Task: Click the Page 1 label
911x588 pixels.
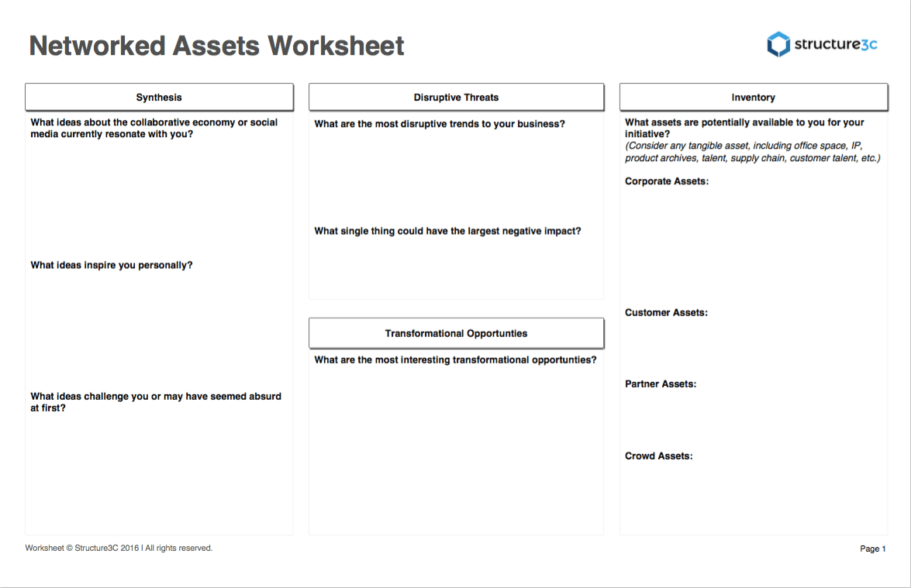Action: point(872,548)
